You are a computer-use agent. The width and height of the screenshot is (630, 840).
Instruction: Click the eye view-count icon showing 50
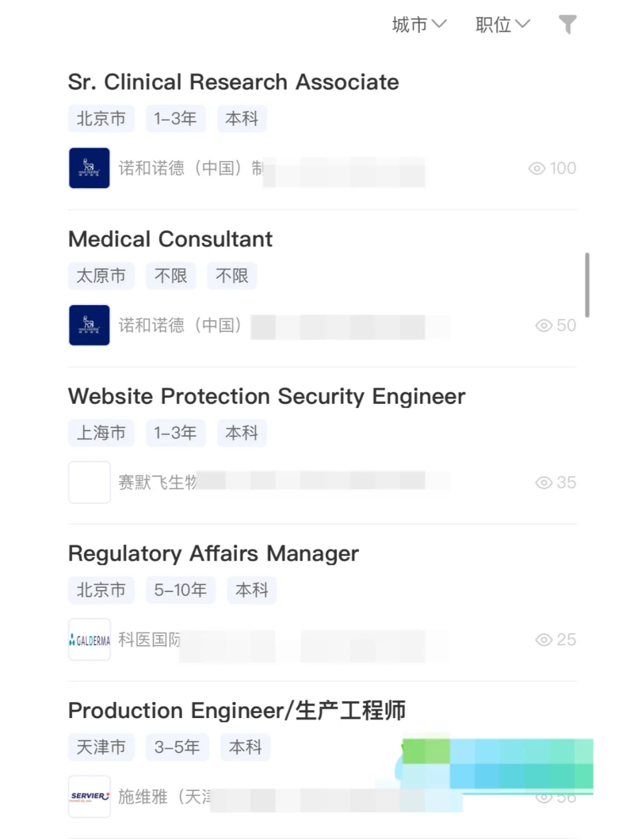click(544, 325)
